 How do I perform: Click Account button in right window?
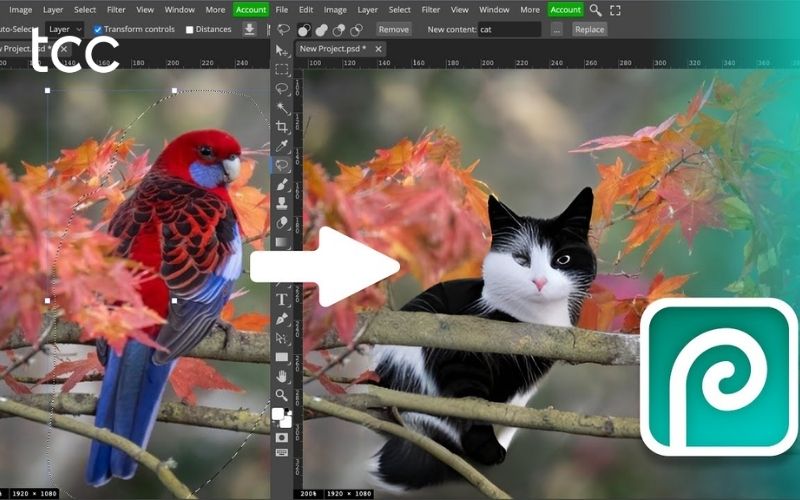pos(565,10)
